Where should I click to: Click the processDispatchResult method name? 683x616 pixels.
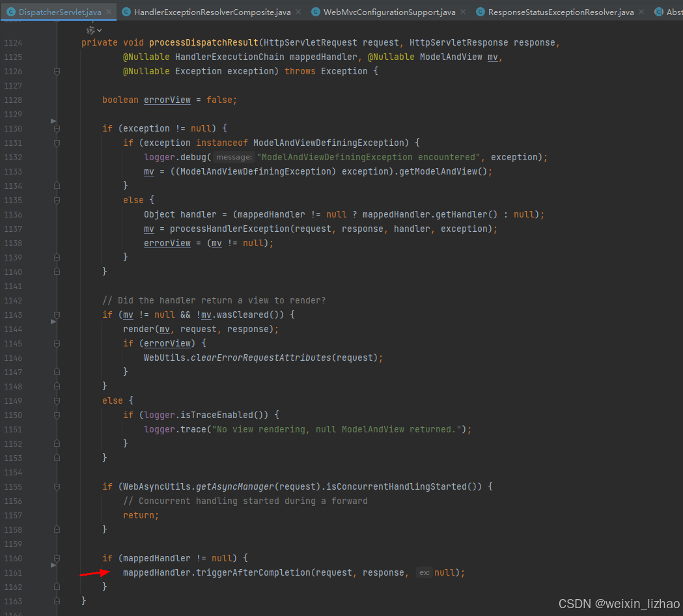(204, 43)
